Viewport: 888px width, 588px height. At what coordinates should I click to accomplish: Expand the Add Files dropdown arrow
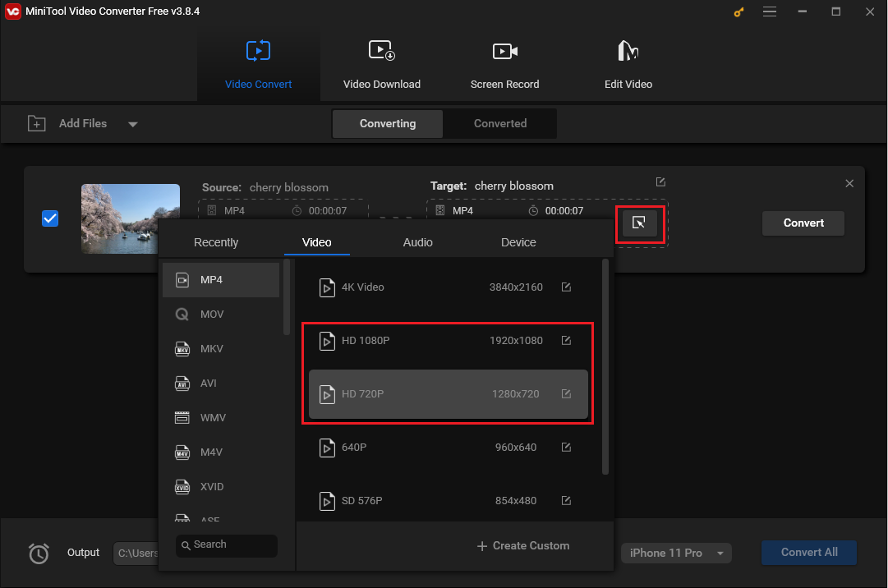pyautogui.click(x=132, y=124)
